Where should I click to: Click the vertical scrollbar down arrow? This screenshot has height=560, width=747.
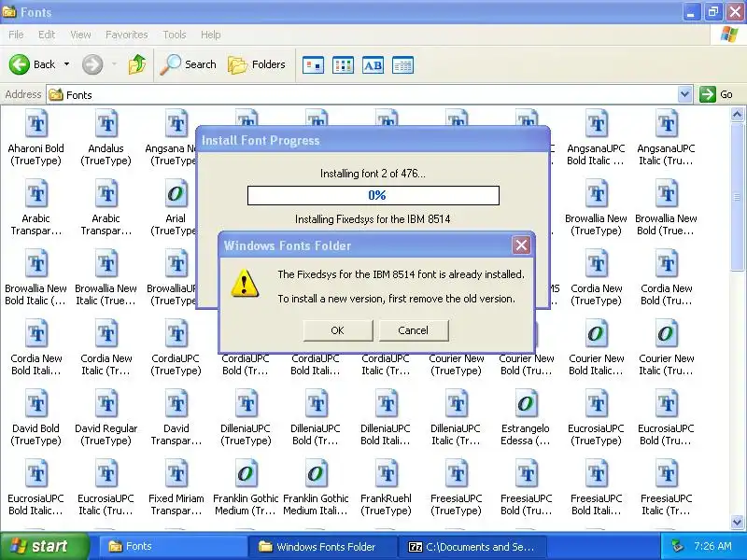pyautogui.click(x=737, y=522)
